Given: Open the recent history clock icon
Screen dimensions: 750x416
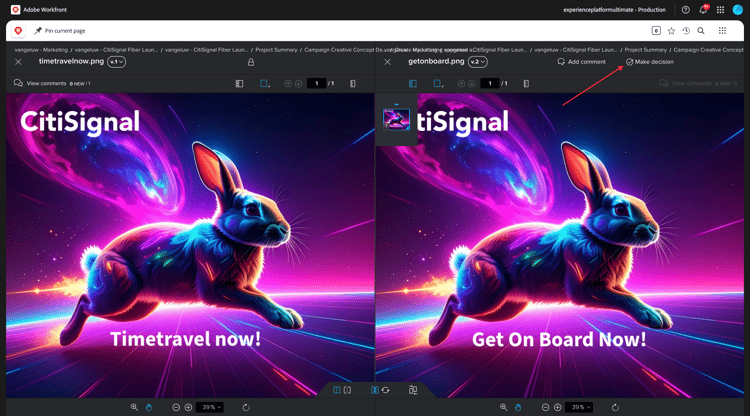Looking at the screenshot, I should 686,31.
